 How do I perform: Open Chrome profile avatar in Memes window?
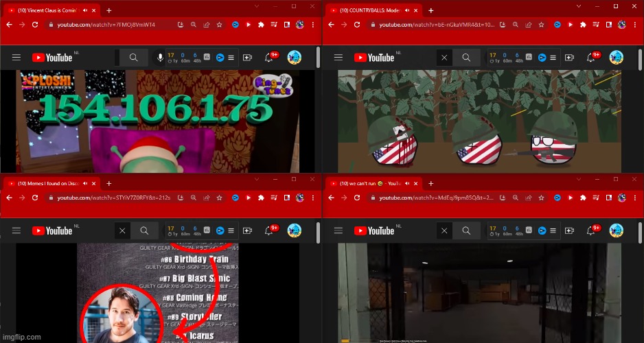click(300, 198)
